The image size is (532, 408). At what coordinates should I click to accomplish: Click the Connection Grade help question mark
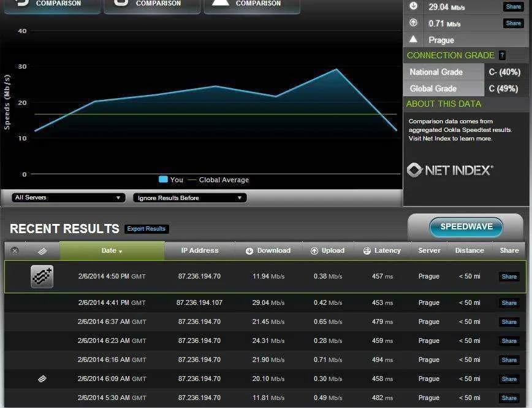(x=502, y=55)
